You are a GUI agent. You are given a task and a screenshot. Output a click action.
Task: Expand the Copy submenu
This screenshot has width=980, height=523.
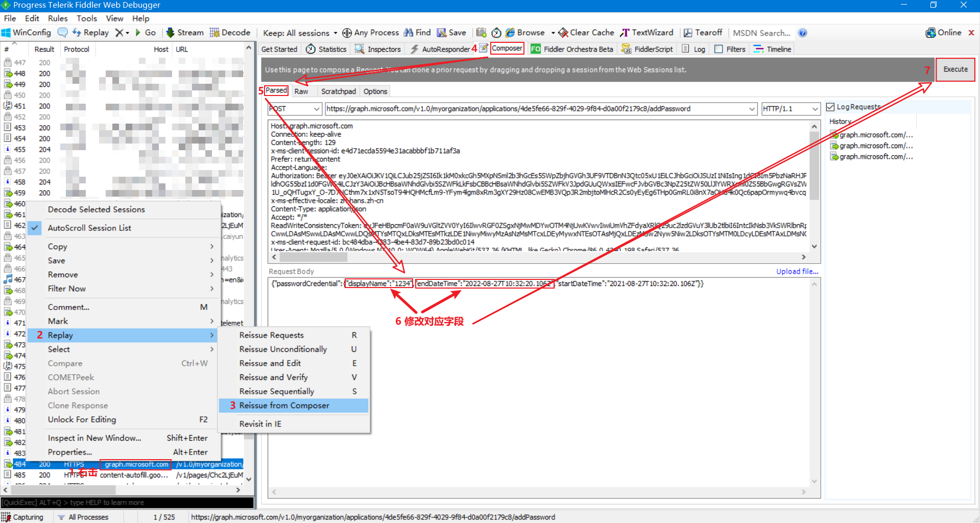[x=124, y=246]
